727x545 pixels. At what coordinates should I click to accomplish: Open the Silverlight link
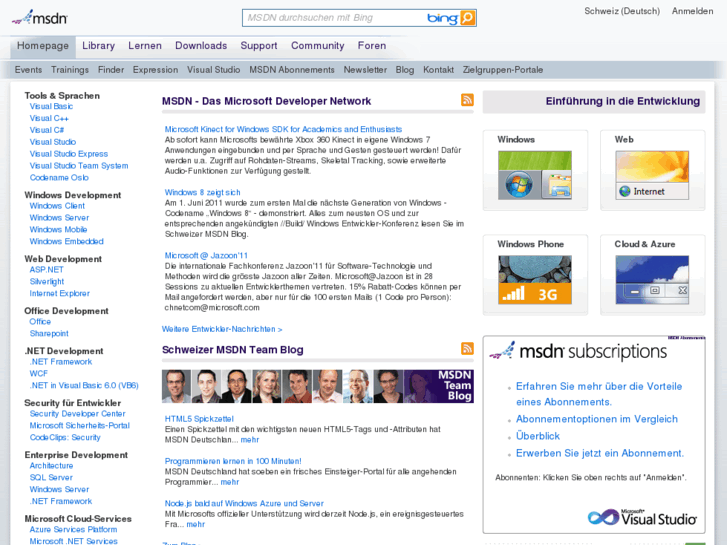[47, 282]
